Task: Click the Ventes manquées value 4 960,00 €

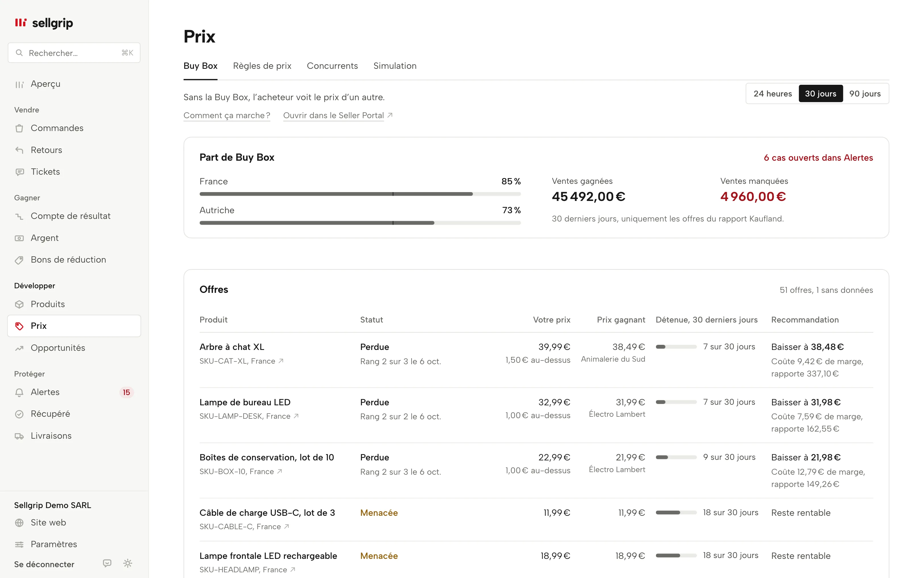Action: coord(753,196)
